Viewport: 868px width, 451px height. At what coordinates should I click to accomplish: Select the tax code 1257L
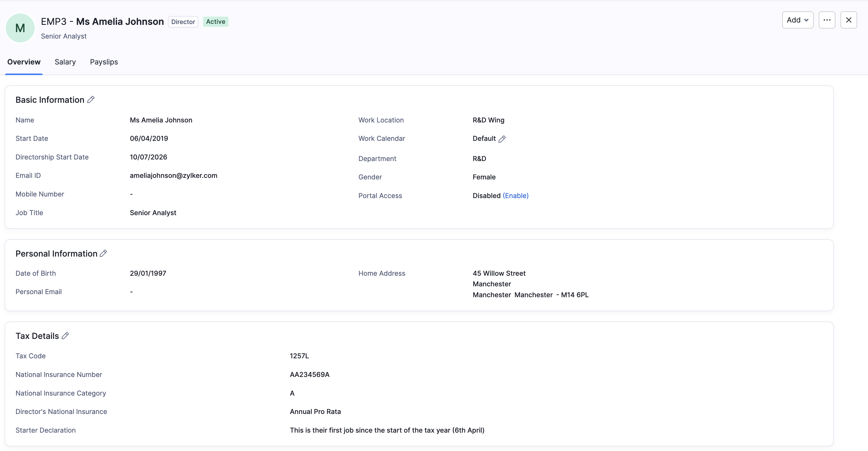(x=299, y=356)
